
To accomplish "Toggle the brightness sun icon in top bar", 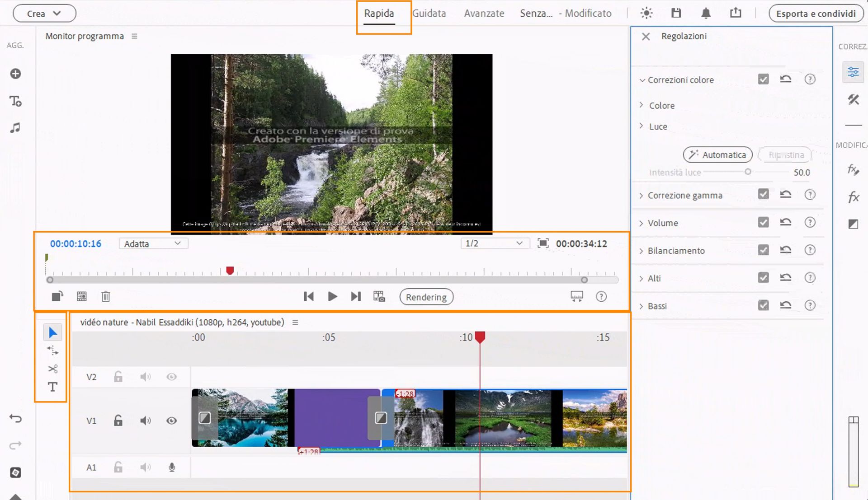I will [x=646, y=13].
